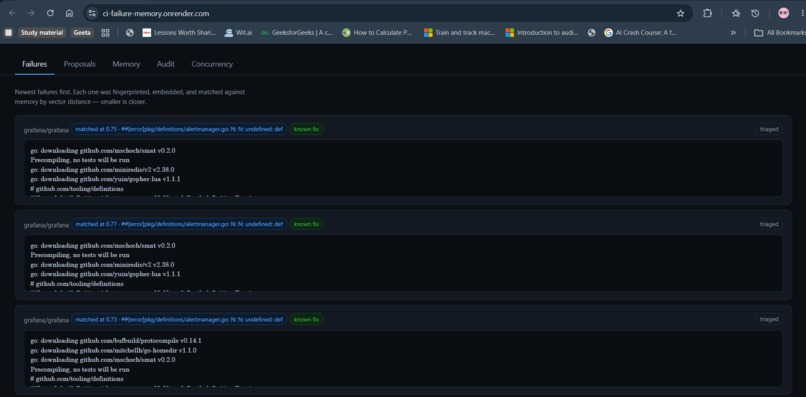Image resolution: width=806 pixels, height=397 pixels.
Task: Click the 'matched at 0.73' badge
Action: tap(179, 319)
